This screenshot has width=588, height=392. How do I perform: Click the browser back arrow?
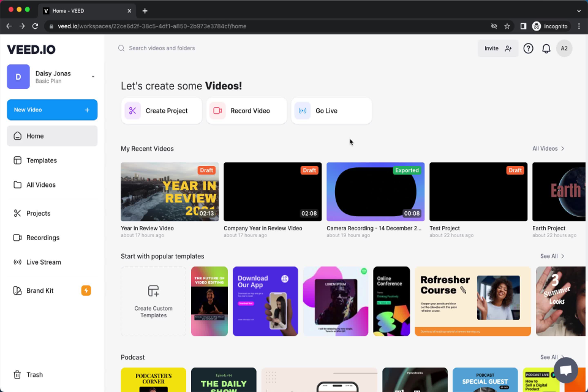[x=9, y=26]
